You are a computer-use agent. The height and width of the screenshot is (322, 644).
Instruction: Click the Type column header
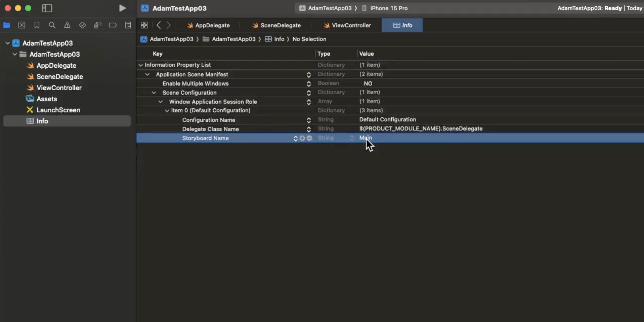coord(324,54)
